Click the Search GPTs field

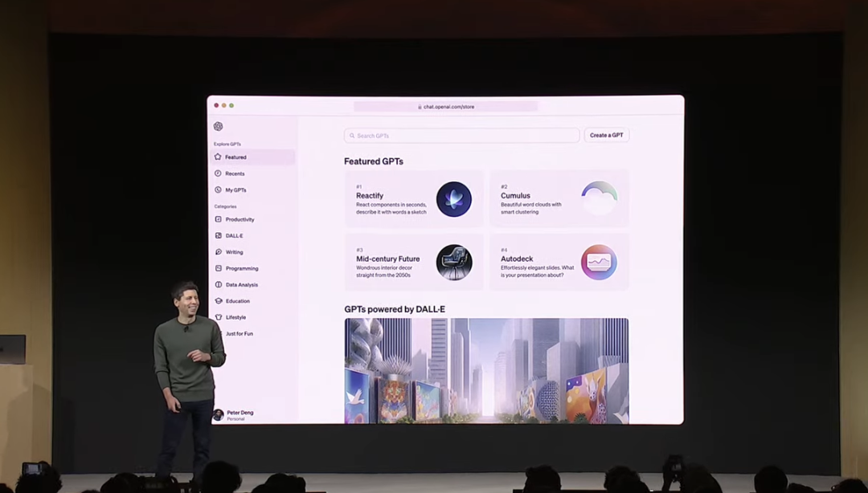[461, 136]
